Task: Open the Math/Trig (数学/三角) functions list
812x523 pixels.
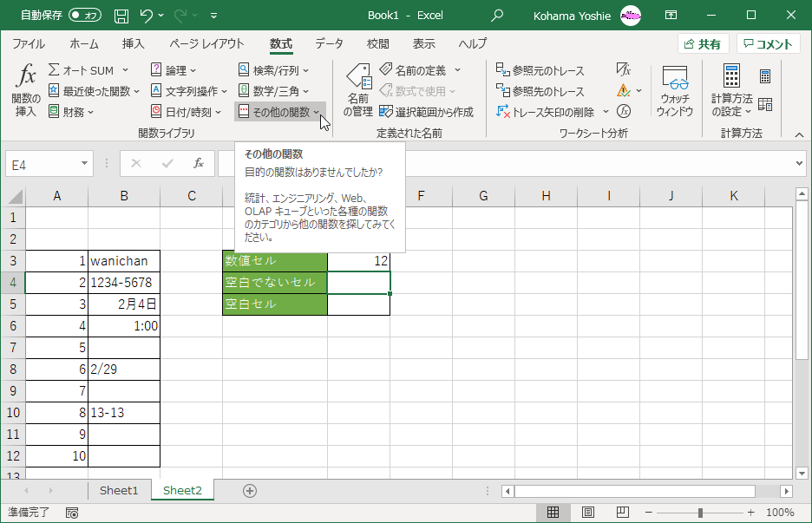Action: tap(274, 91)
